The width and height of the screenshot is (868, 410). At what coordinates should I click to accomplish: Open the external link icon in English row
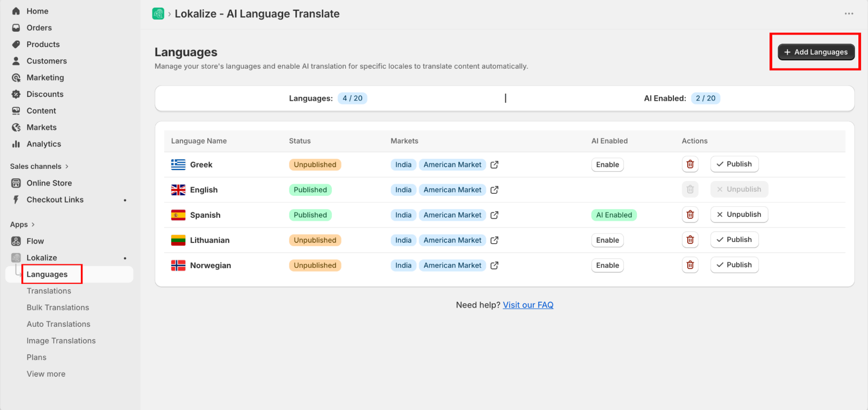click(x=494, y=190)
